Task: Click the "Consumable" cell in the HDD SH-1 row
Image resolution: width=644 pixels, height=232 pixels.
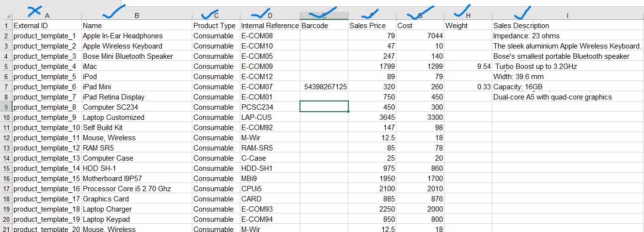Action: pos(216,168)
